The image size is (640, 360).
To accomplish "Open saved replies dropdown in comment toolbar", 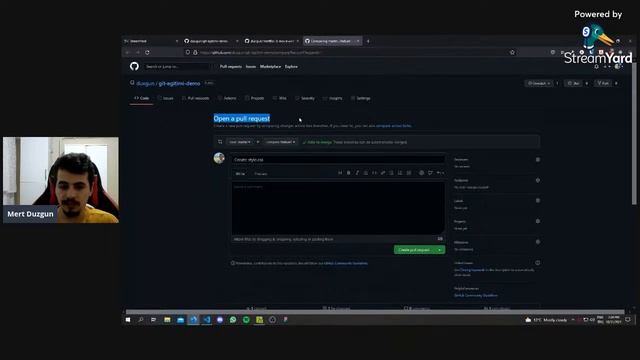I will 440,173.
